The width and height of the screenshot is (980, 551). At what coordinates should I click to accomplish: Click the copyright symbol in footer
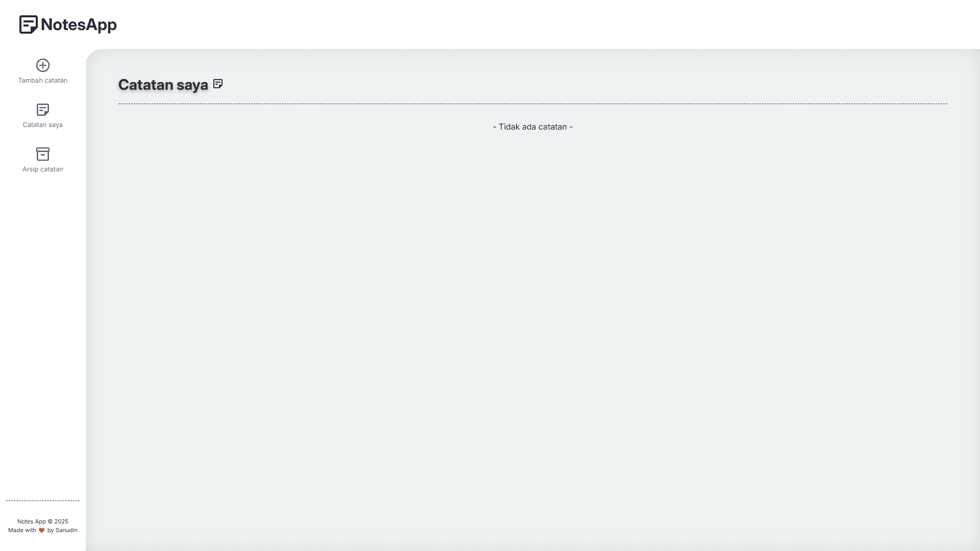[50, 521]
